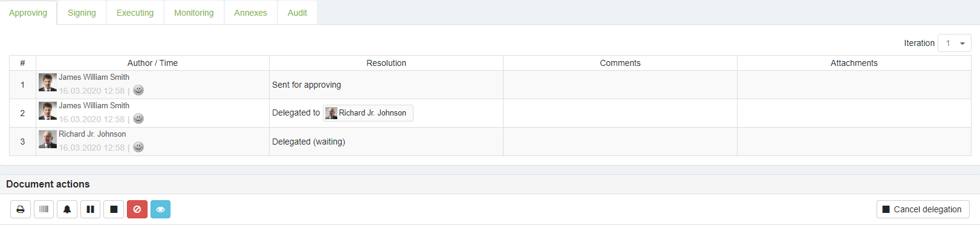The image size is (980, 225).
Task: Click the black stop square icon
Action: [114, 209]
